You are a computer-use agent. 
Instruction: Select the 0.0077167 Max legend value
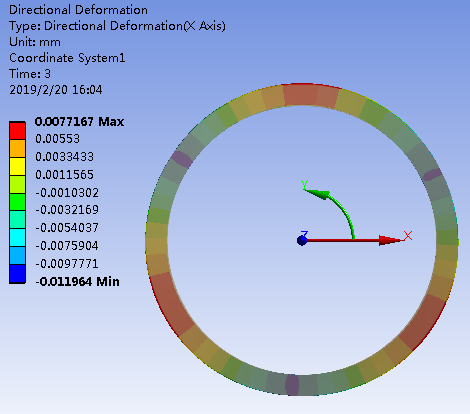point(79,122)
